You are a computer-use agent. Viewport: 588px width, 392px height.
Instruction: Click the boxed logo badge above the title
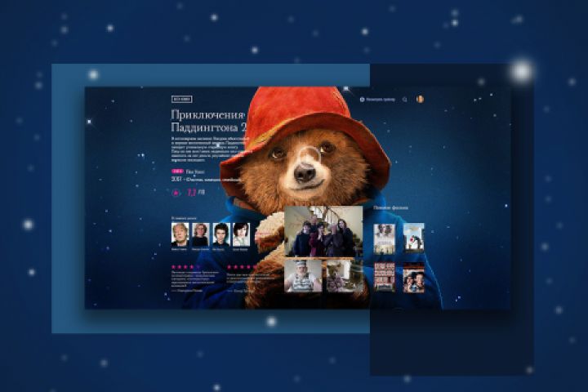coord(181,100)
